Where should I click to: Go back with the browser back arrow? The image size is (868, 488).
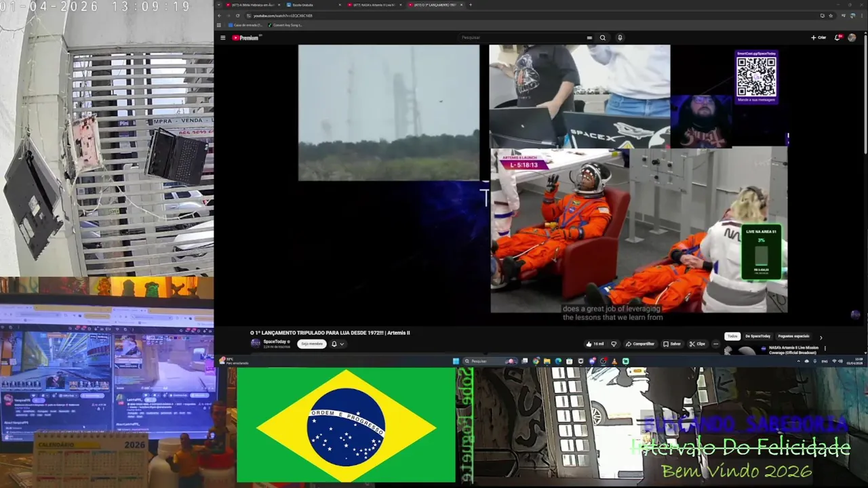(x=219, y=16)
